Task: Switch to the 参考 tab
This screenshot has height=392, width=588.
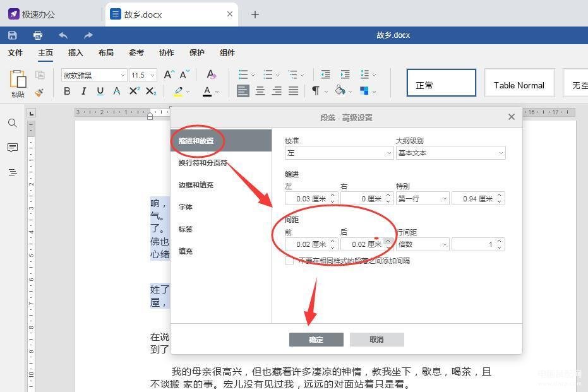Action: [136, 53]
